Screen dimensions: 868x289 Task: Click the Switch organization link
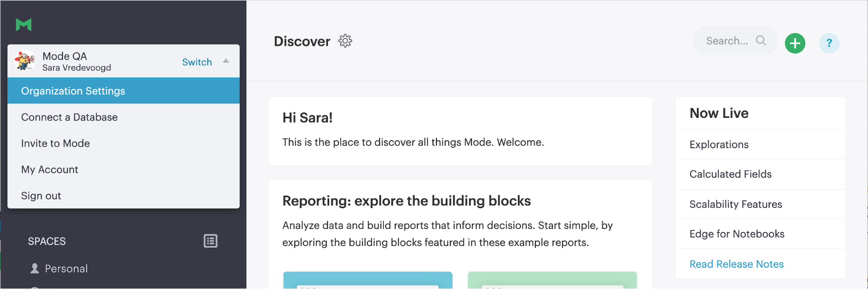pos(197,62)
